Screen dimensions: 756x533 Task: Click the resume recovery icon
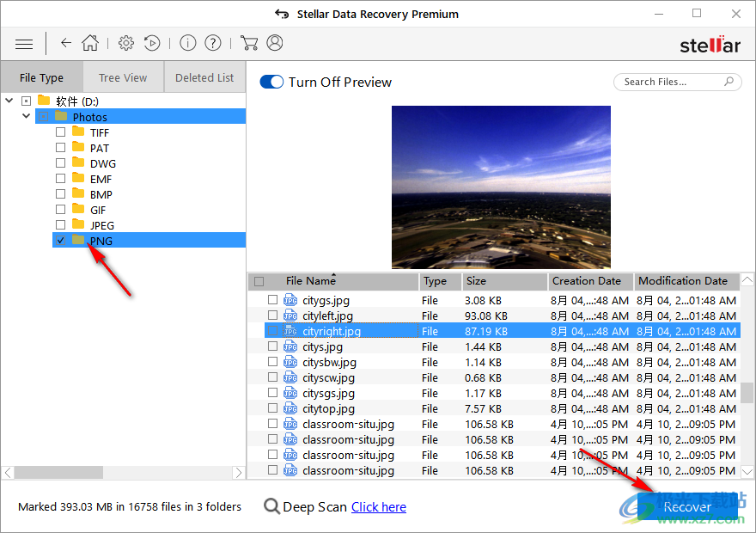coord(152,43)
